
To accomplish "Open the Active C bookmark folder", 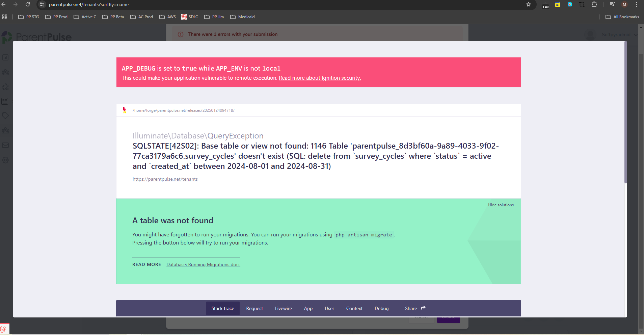I will pos(85,17).
